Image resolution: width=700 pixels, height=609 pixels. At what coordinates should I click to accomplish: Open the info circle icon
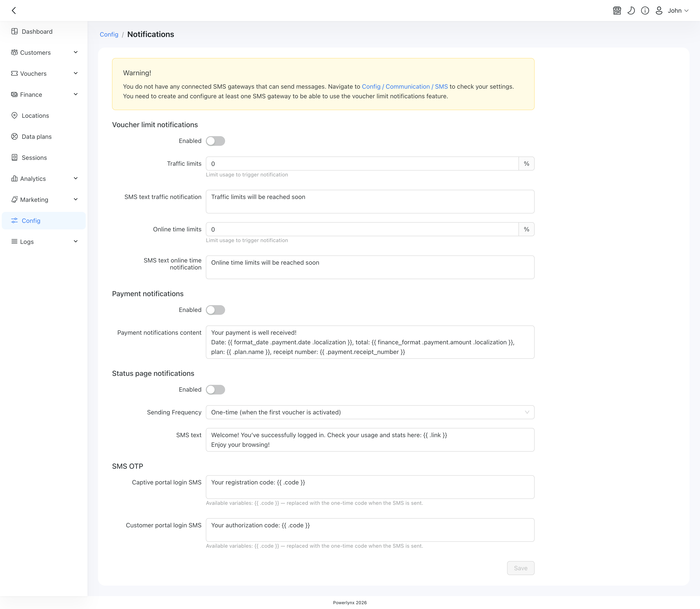(645, 11)
